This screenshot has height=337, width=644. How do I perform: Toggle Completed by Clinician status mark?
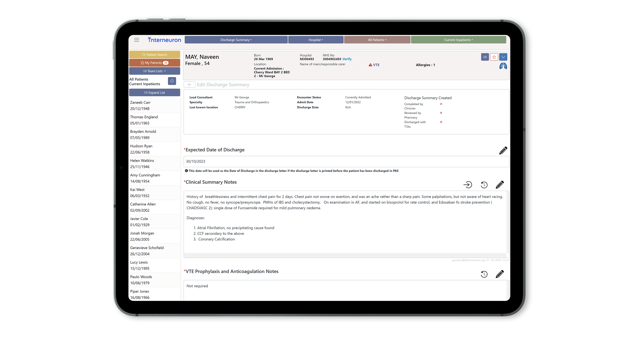[441, 104]
